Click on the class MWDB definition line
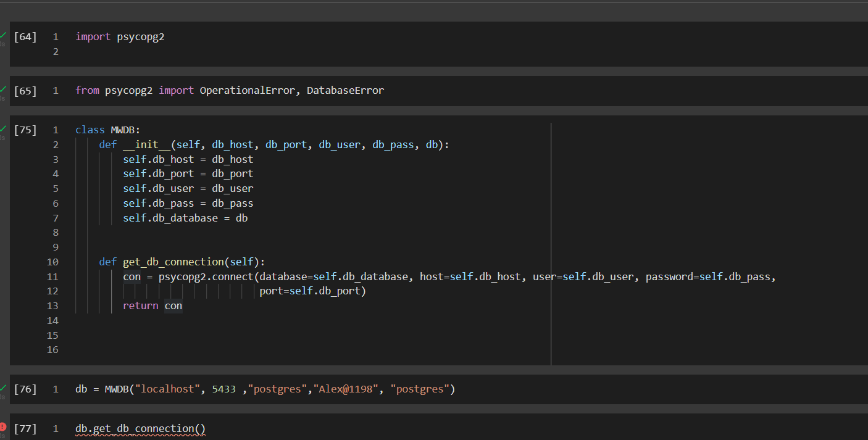 pyautogui.click(x=108, y=130)
